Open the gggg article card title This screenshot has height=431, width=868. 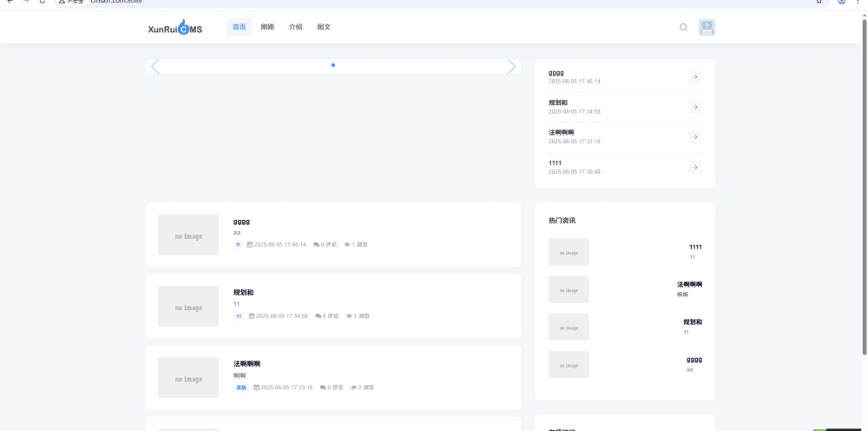(x=241, y=222)
